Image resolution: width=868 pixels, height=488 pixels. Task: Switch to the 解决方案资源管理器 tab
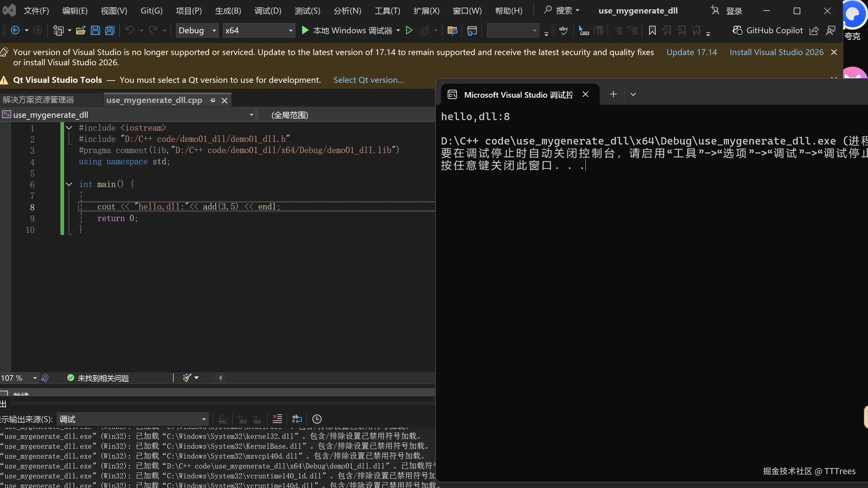pos(38,100)
